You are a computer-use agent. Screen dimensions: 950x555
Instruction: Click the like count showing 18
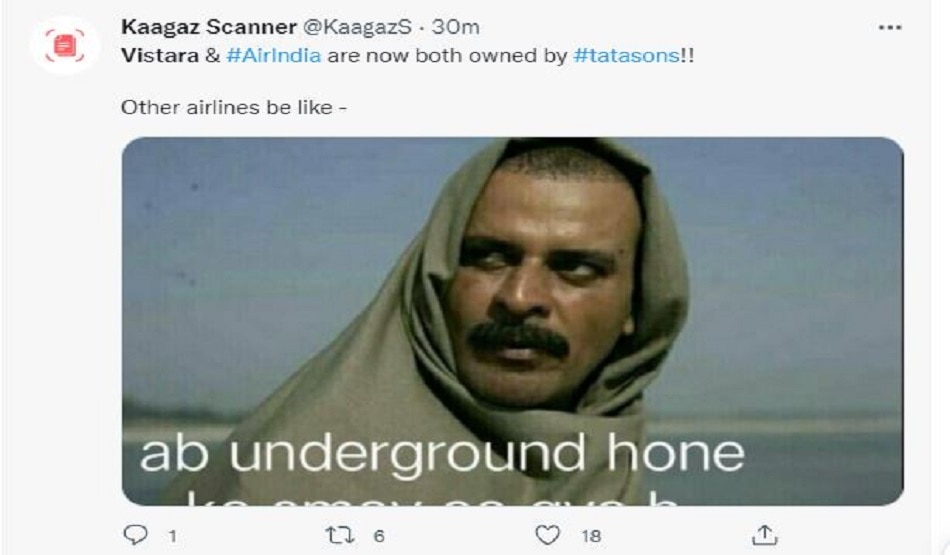click(x=591, y=536)
